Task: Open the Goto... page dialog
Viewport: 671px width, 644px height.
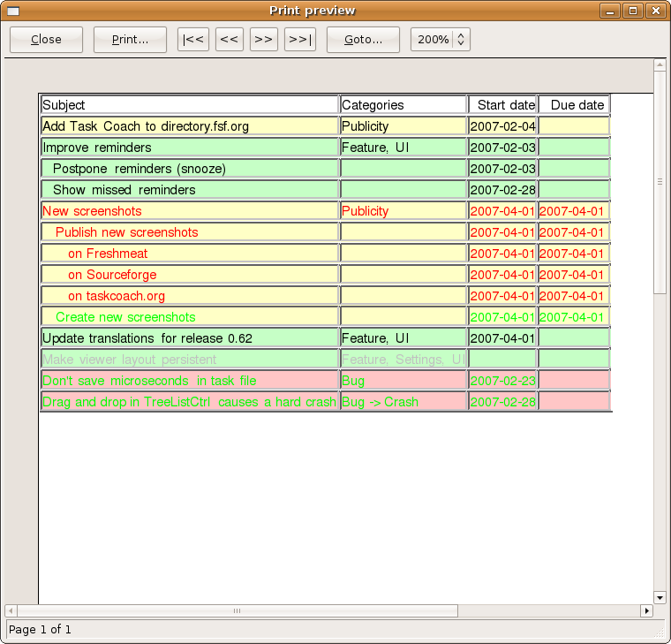Action: (x=363, y=40)
